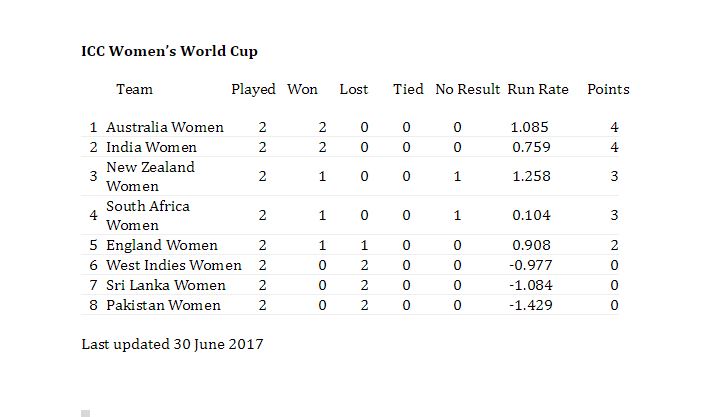Click the South Africa Women team name

(x=147, y=215)
